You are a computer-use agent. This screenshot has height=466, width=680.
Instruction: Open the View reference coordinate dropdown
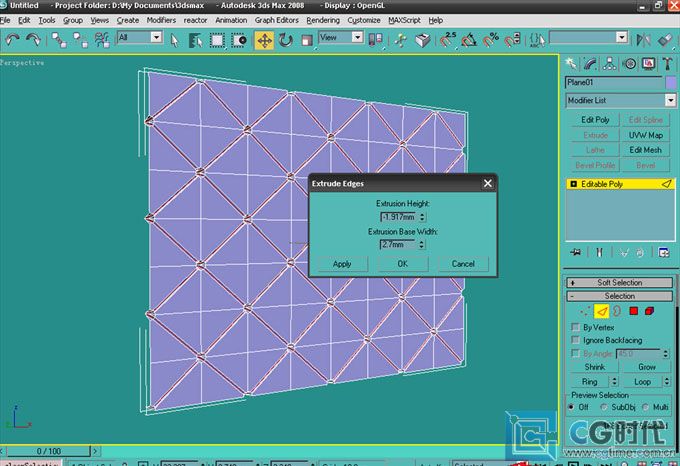point(342,38)
